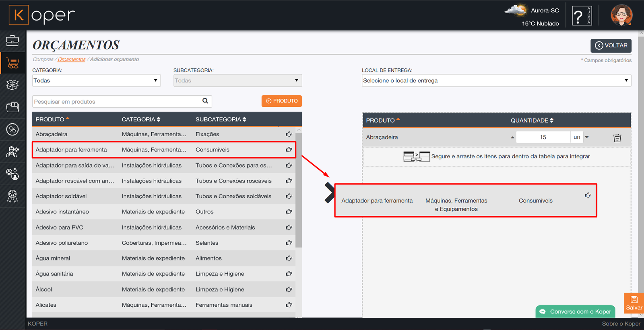This screenshot has height=330, width=644.
Task: Click the orange Produto add button
Action: point(281,101)
